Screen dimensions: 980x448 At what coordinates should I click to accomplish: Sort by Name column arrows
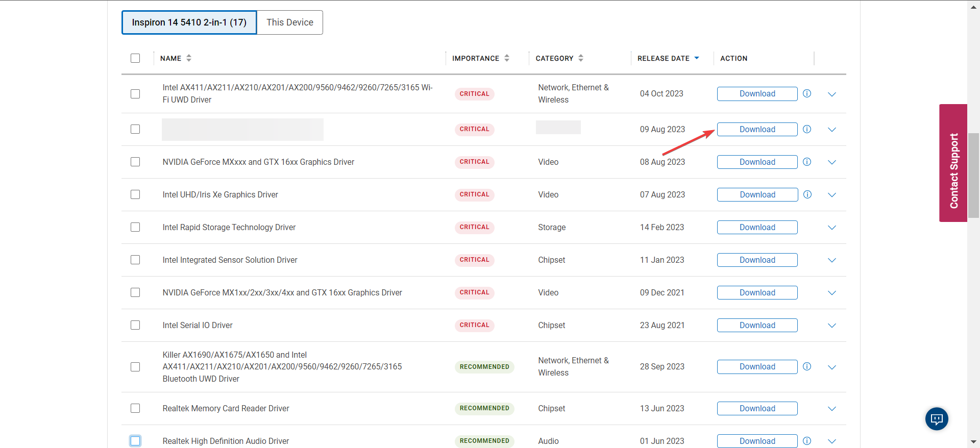189,58
